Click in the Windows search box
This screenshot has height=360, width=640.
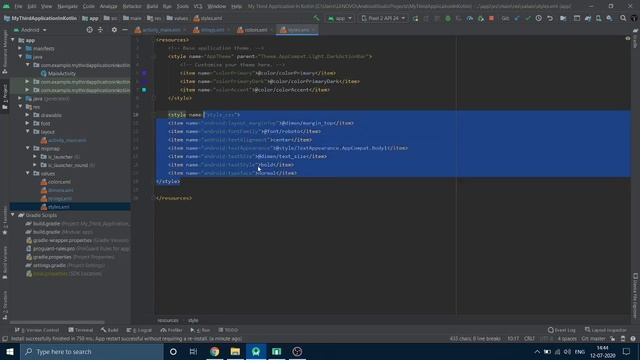(x=92, y=351)
